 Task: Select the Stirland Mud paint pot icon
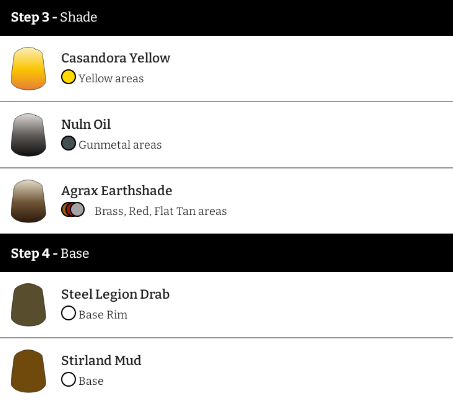[28, 371]
